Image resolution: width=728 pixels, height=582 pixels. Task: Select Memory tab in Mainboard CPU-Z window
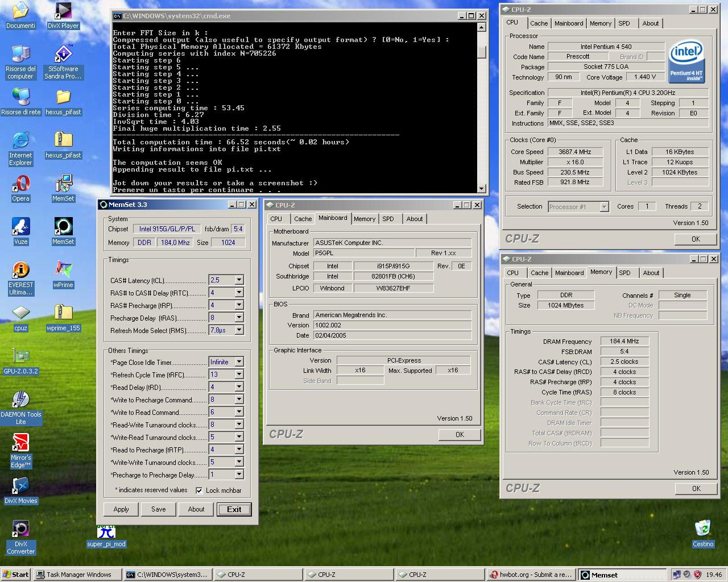(x=364, y=219)
